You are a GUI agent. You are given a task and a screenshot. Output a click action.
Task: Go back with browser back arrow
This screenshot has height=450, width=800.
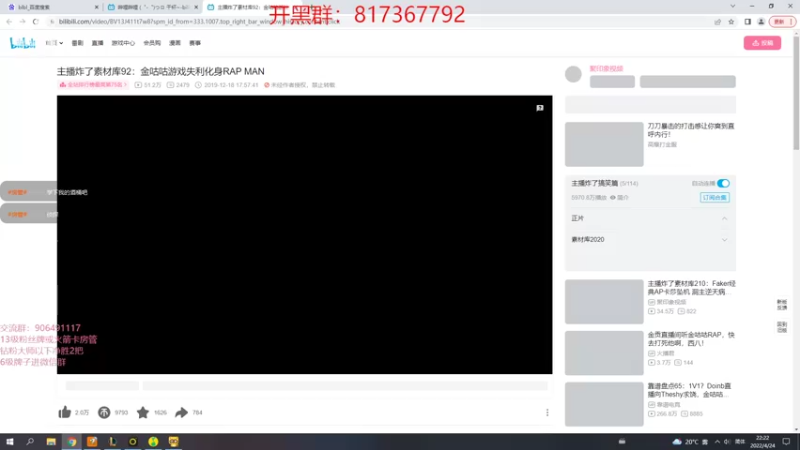[x=9, y=21]
